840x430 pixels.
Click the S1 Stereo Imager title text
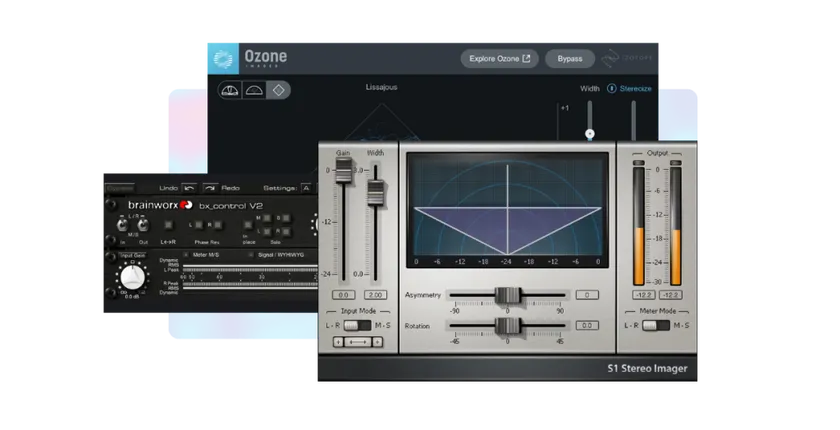[647, 368]
